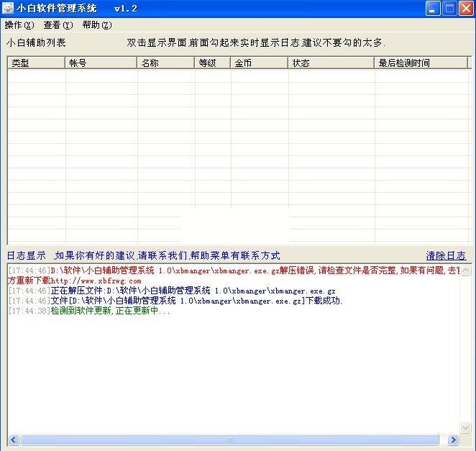
Task: Click the log vertical scrollbar down arrow
Action: pos(466,429)
